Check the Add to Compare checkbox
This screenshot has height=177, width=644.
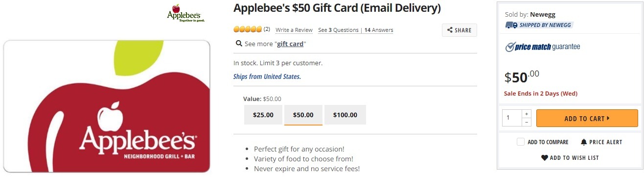[x=521, y=142]
